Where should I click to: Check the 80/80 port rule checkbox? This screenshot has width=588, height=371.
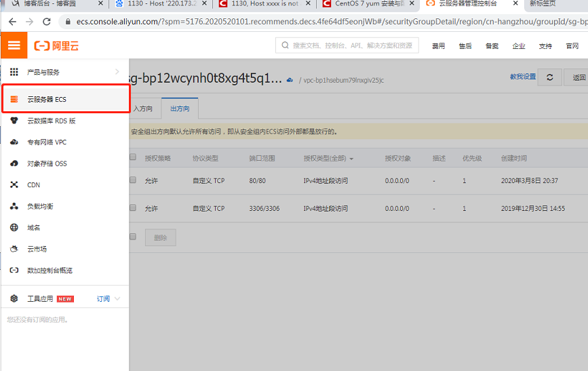tap(133, 180)
